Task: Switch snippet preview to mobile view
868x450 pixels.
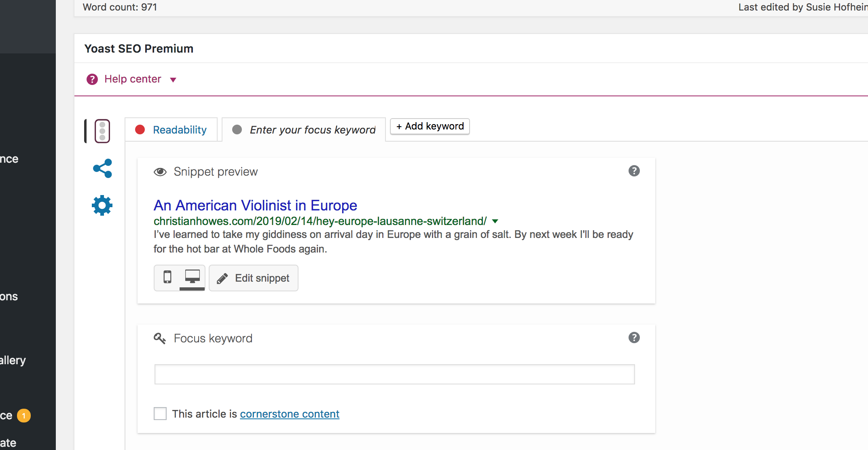Action: (167, 278)
